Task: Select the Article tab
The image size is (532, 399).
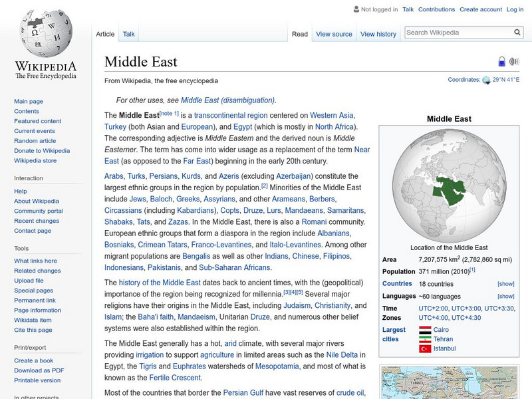Action: (x=105, y=34)
